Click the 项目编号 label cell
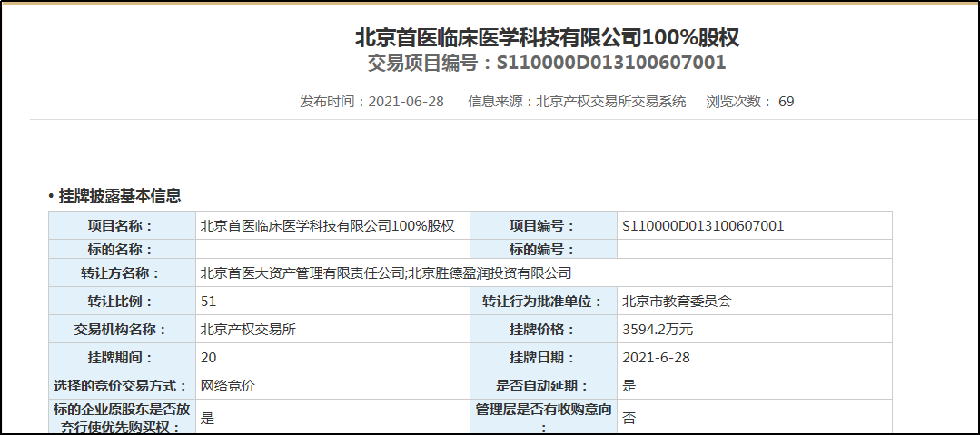This screenshot has height=435, width=980. click(542, 225)
